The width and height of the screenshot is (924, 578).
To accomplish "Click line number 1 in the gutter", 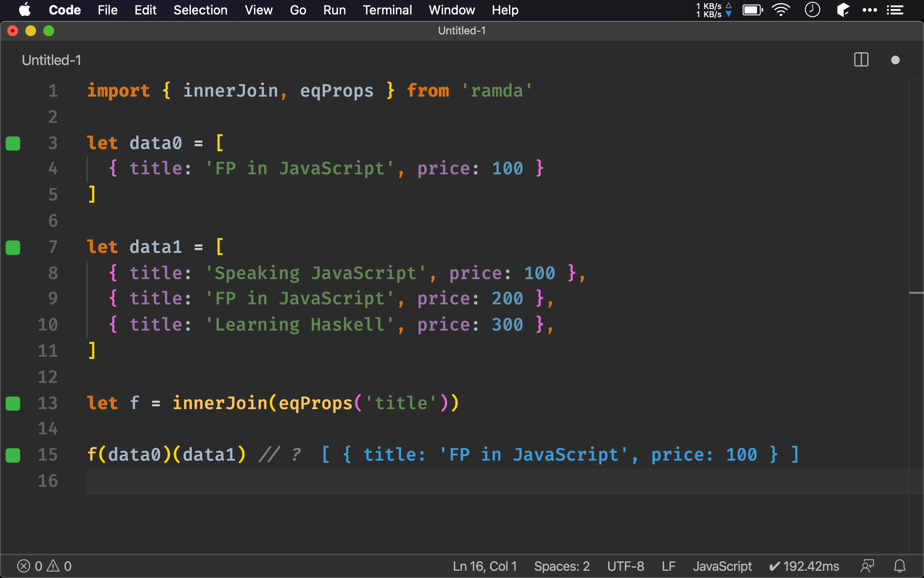I will click(x=53, y=91).
